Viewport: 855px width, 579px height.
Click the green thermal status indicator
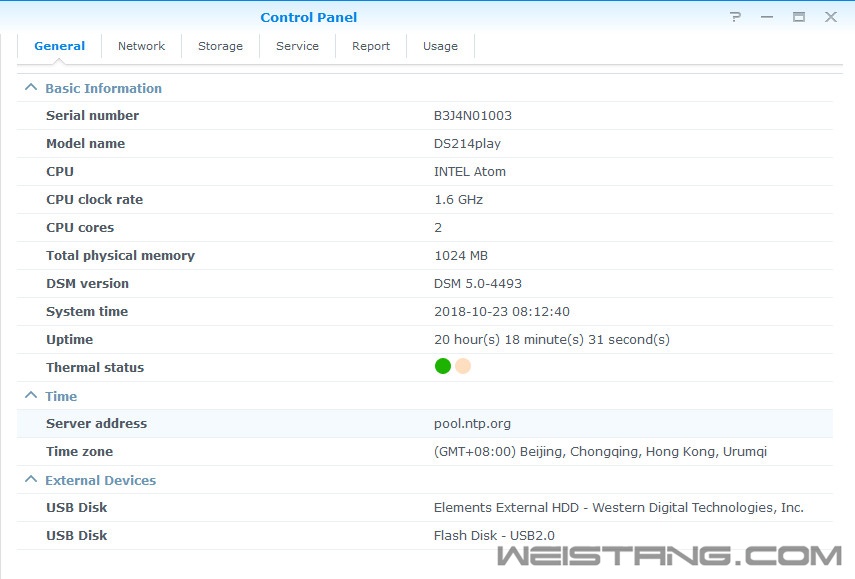point(443,366)
